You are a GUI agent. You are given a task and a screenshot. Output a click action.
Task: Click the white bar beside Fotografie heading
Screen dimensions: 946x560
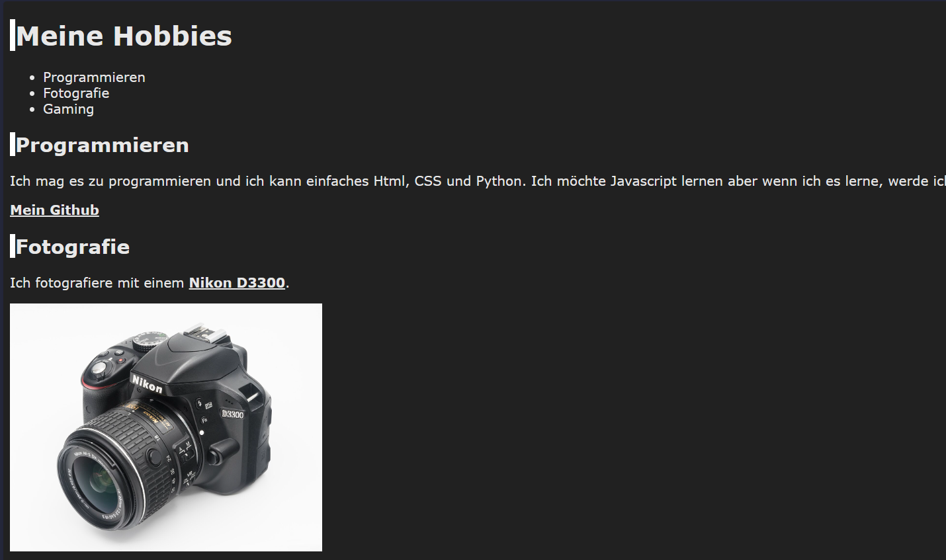tap(13, 246)
